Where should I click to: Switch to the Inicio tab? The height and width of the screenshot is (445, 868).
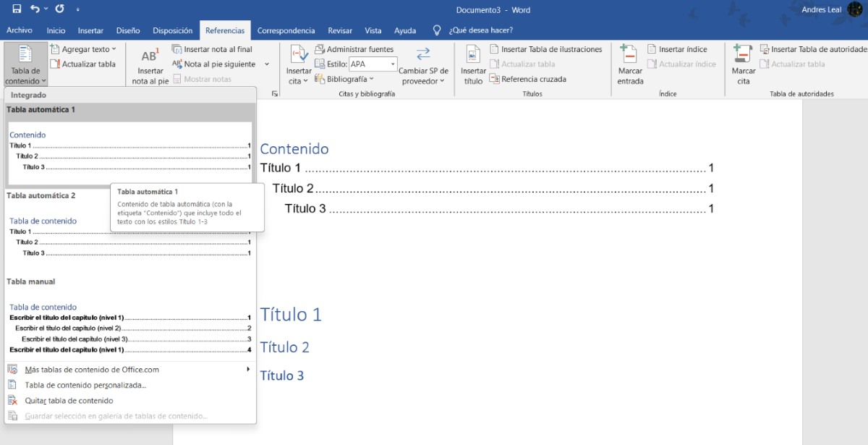[x=56, y=30]
